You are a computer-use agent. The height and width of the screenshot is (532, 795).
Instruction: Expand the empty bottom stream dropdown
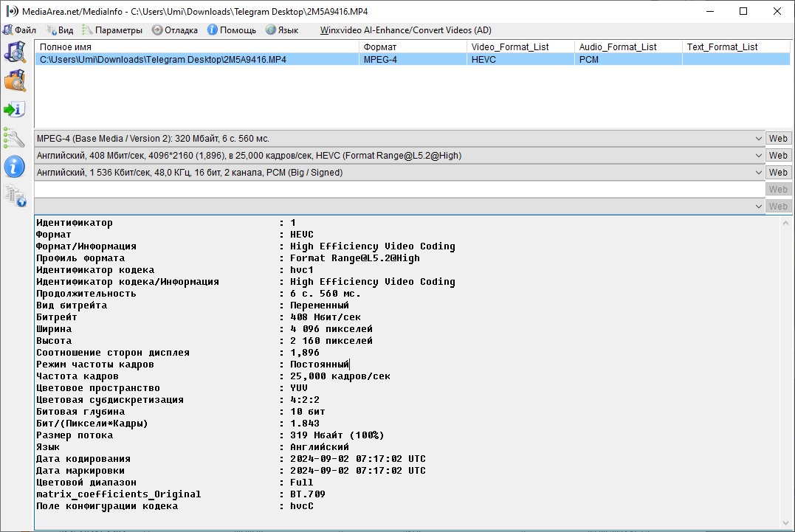click(758, 206)
